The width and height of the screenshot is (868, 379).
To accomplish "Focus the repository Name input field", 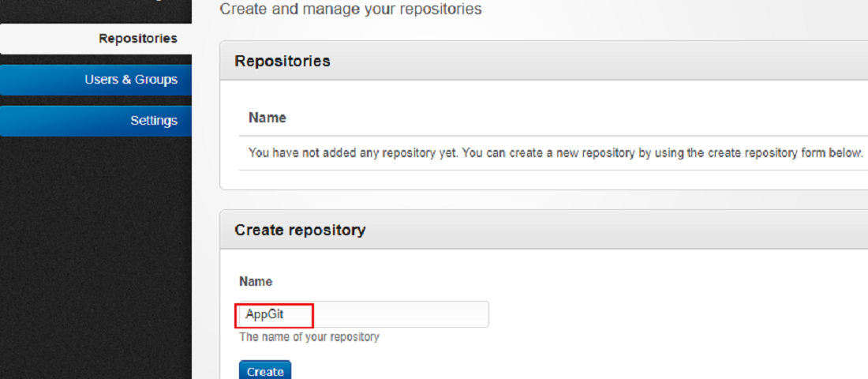I will [363, 314].
